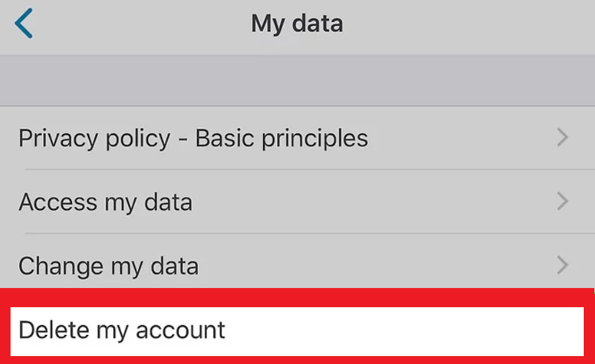Click the red highlight border around Delete row
595x364 pixels.
[x=297, y=297]
